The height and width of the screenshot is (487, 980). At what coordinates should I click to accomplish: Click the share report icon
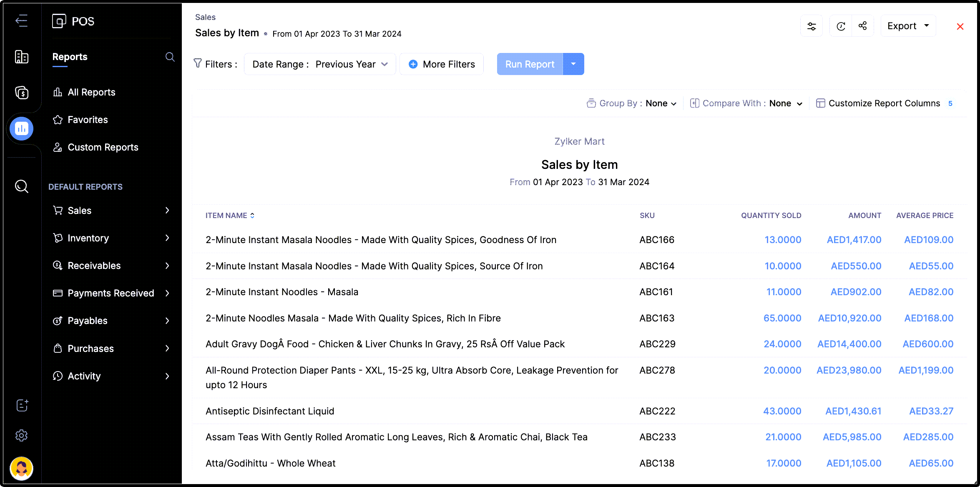pos(863,26)
